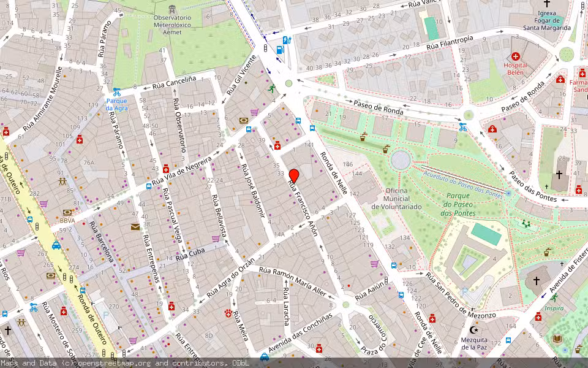Select the blue fuel pump icon
The image size is (588, 368).
tap(280, 49)
